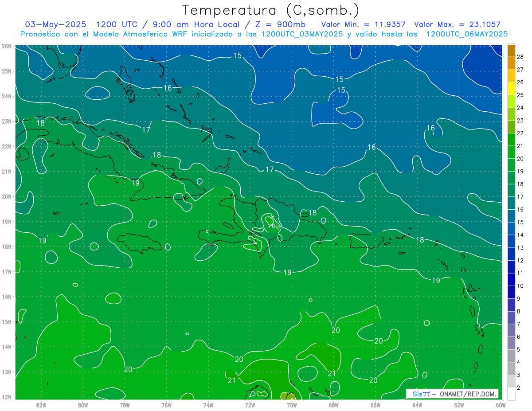Click the "Valor Min. = 11.9357" value
The width and height of the screenshot is (532, 411).
[363, 24]
